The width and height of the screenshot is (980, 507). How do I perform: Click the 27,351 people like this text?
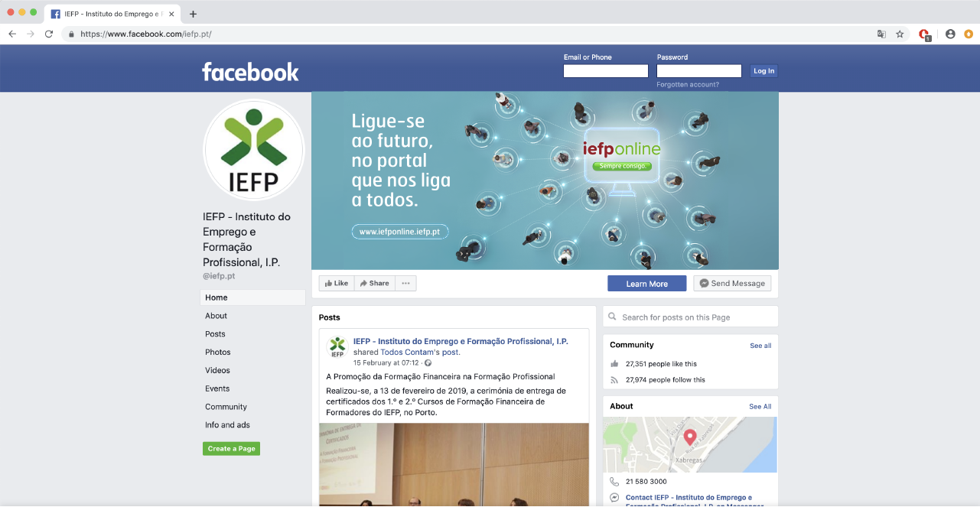(x=661, y=364)
